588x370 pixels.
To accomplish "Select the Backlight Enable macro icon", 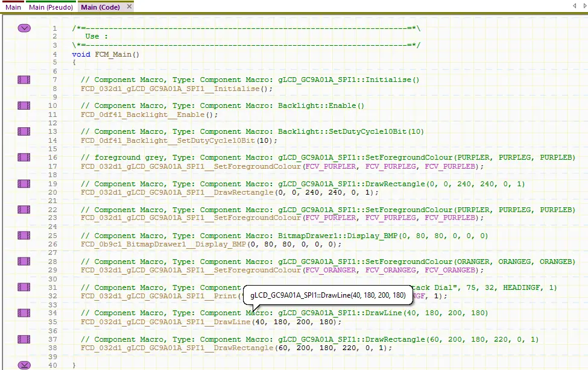I will [x=24, y=105].
